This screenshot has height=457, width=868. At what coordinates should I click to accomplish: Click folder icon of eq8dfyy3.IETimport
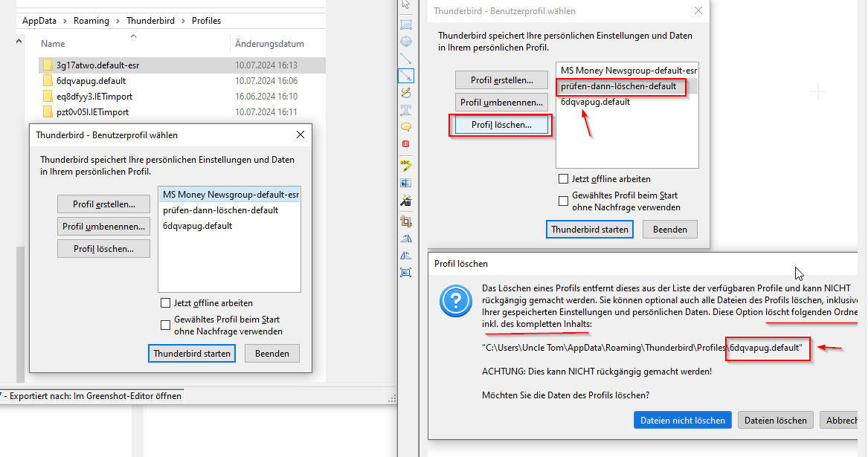48,97
